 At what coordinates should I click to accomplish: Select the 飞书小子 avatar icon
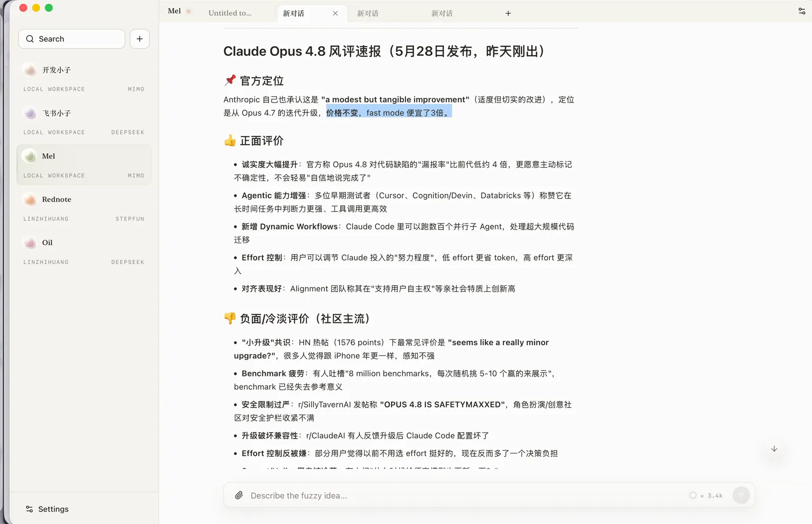30,113
